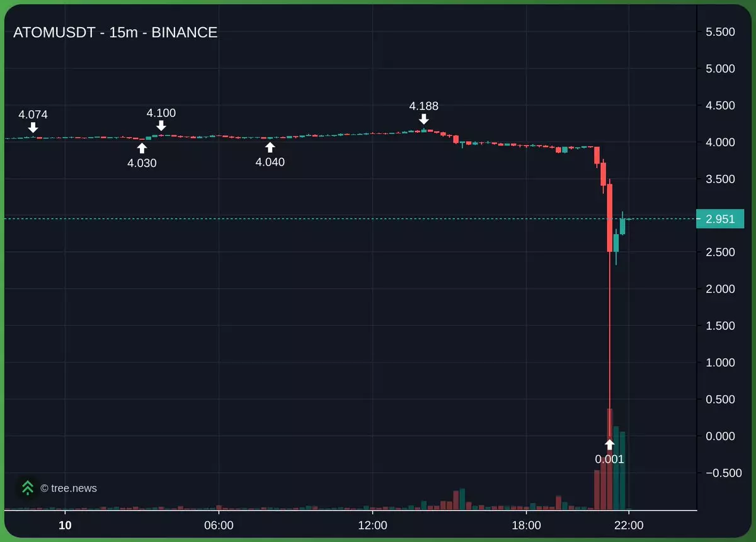
Task: Click the ATOMUSDT - 15m - BINANCE title
Action: click(115, 33)
